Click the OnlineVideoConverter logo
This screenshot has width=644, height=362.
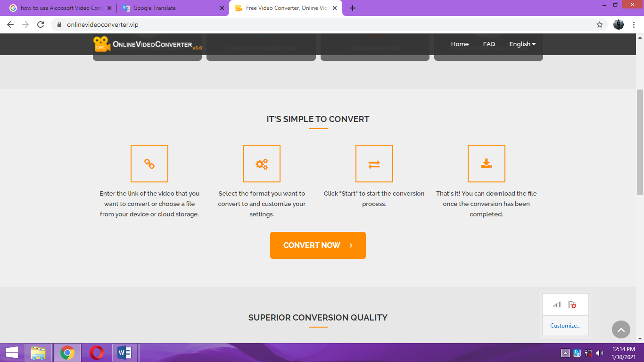pos(148,44)
